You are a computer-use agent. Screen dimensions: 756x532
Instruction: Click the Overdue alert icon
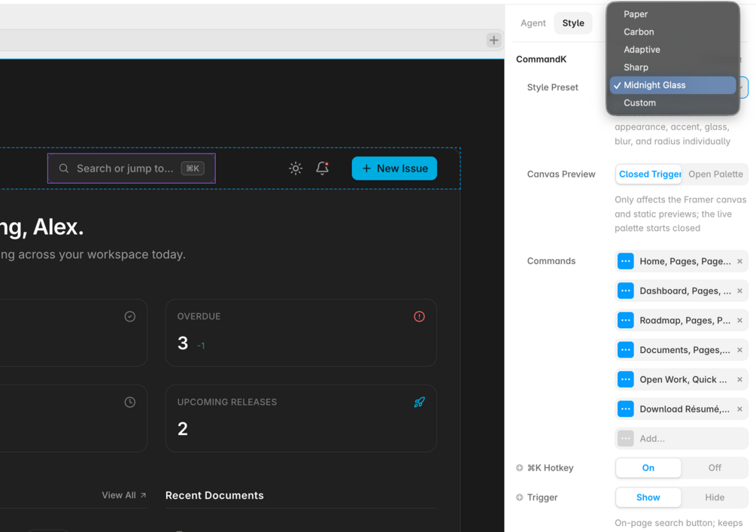point(419,316)
